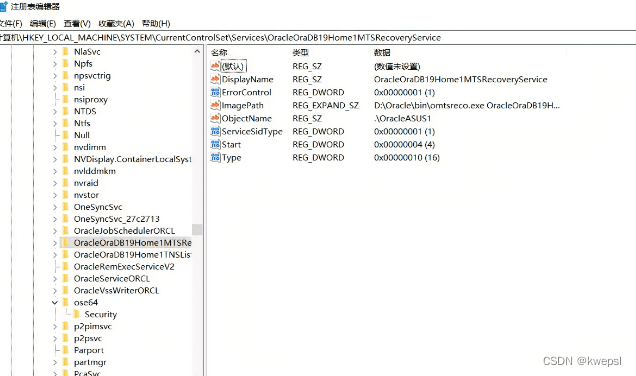Select the Type DWORD value icon
The width and height of the screenshot is (636, 376).
point(215,157)
